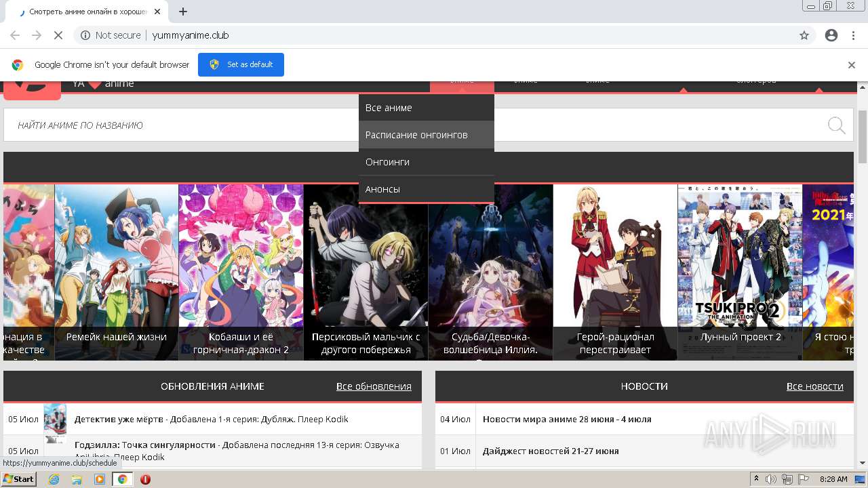The width and height of the screenshot is (868, 488).
Task: Go back with the browser back arrow
Action: tap(15, 35)
